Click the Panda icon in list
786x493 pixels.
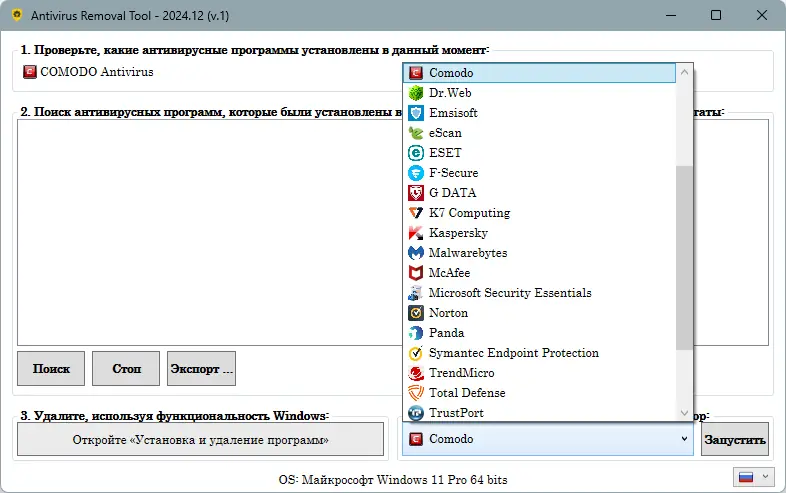[416, 333]
